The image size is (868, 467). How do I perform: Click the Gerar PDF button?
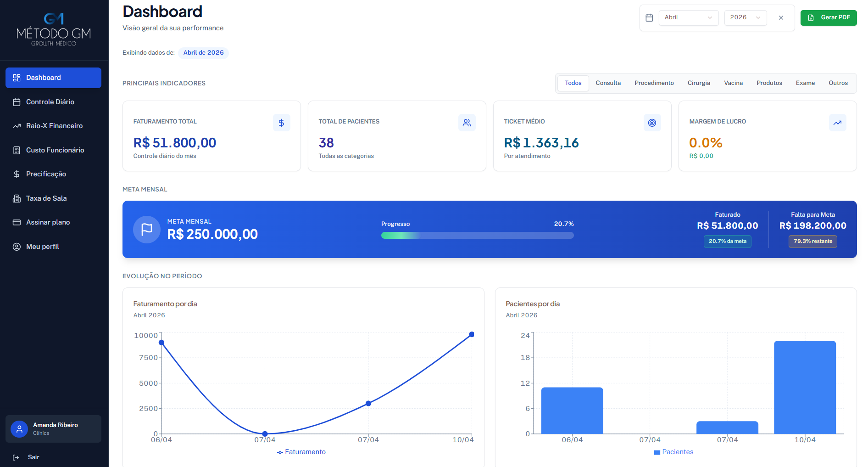coord(829,17)
